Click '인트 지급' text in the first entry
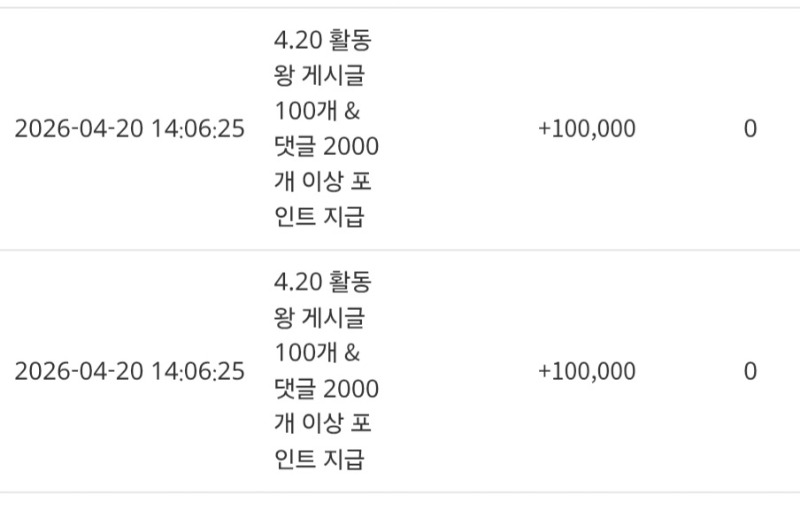The width and height of the screenshot is (800, 511). click(319, 218)
